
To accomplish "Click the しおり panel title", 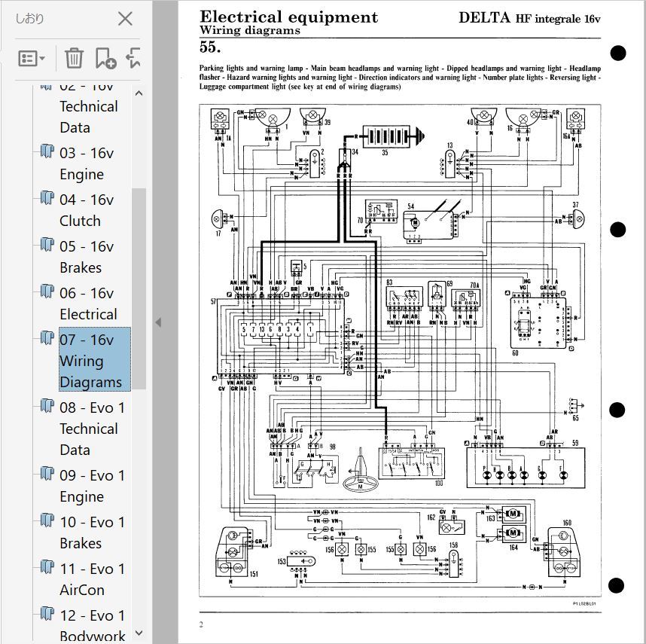I will tap(29, 19).
